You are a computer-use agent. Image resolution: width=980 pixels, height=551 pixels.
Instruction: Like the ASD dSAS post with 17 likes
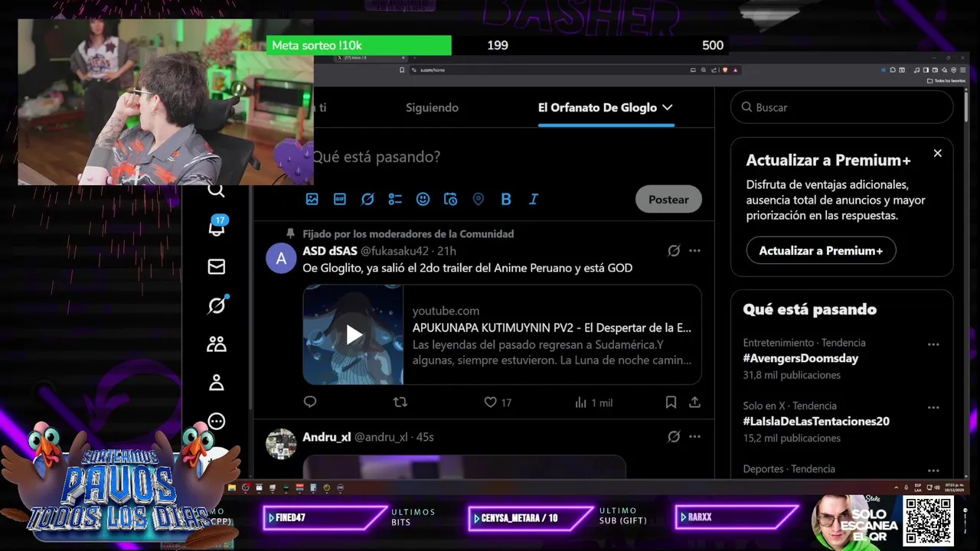click(x=498, y=402)
